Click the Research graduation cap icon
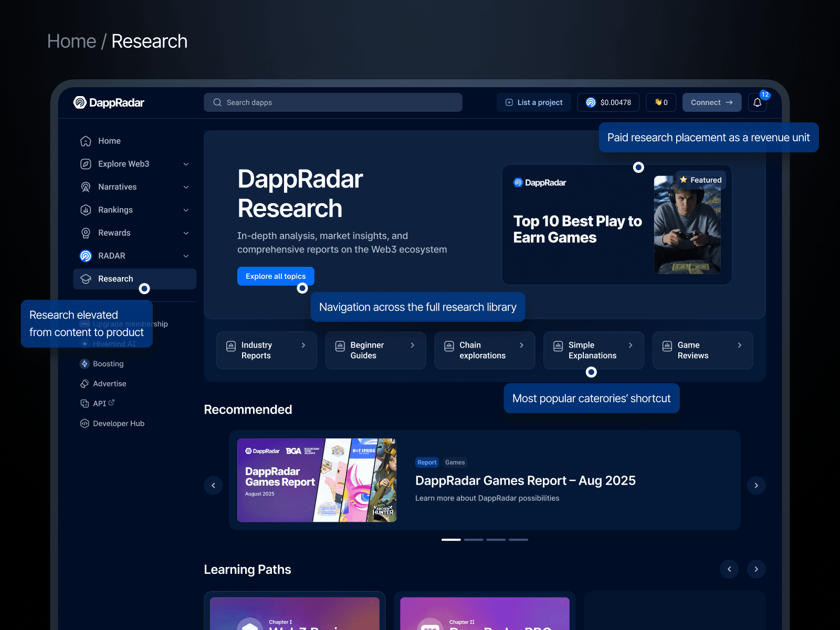 pos(86,279)
